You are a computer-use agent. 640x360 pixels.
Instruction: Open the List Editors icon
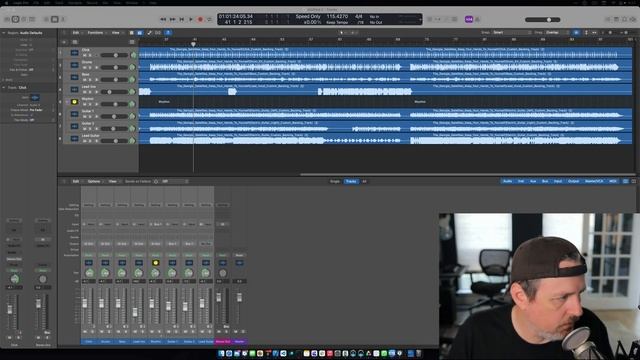(x=608, y=19)
